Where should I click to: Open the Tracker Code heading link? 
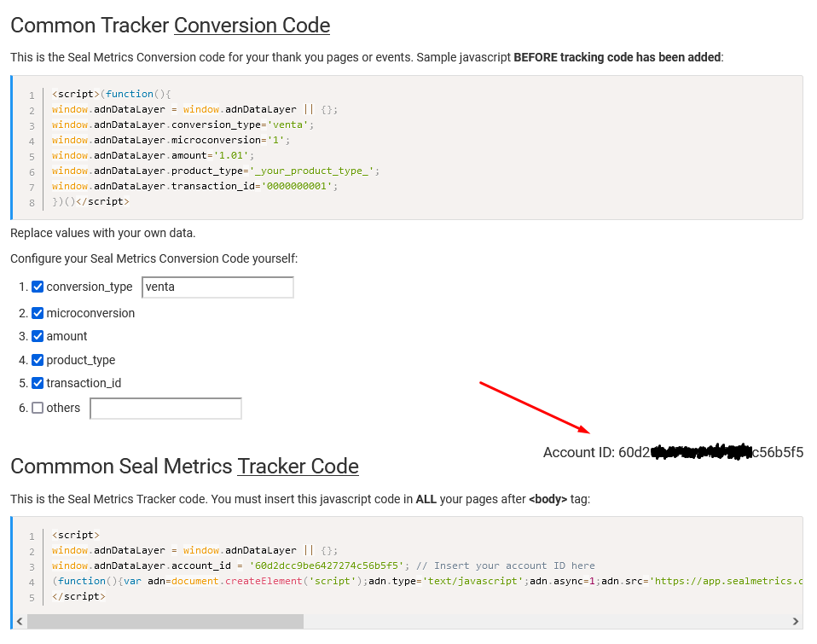click(x=298, y=467)
